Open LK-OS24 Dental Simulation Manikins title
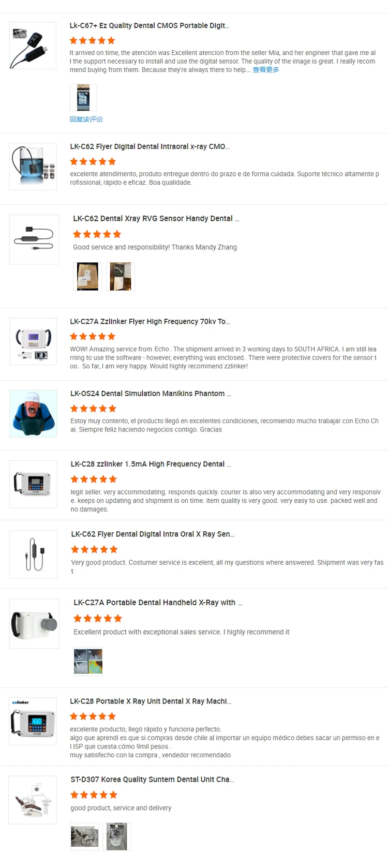This screenshot has height=868, width=388. point(151,394)
